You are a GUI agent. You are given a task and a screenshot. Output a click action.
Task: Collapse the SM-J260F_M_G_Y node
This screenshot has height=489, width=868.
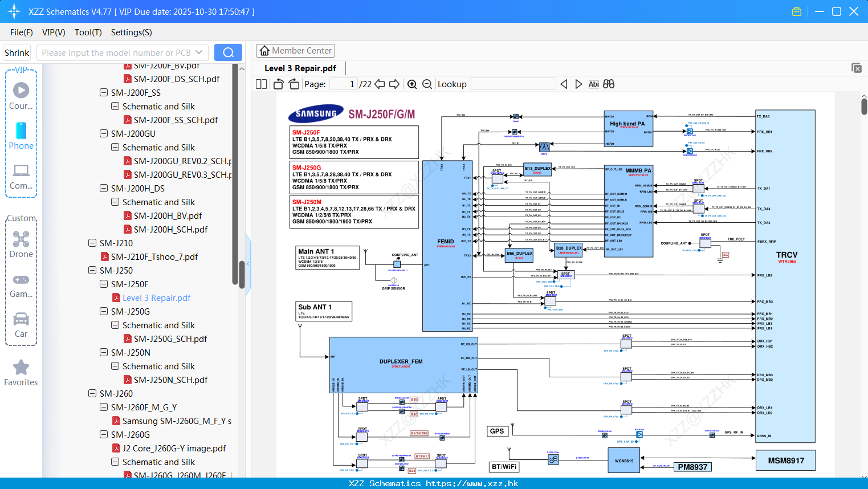tap(104, 407)
